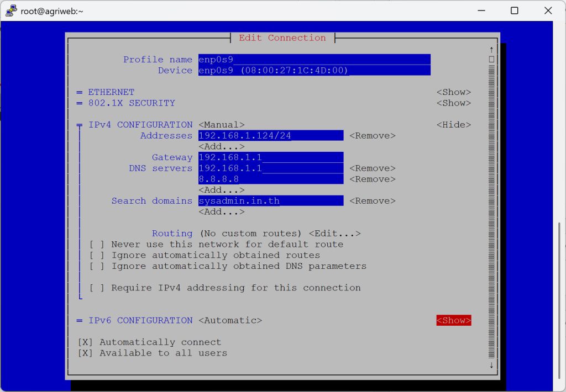Uncheck 'Automatically connect' option
This screenshot has height=392, width=566.
pos(85,342)
